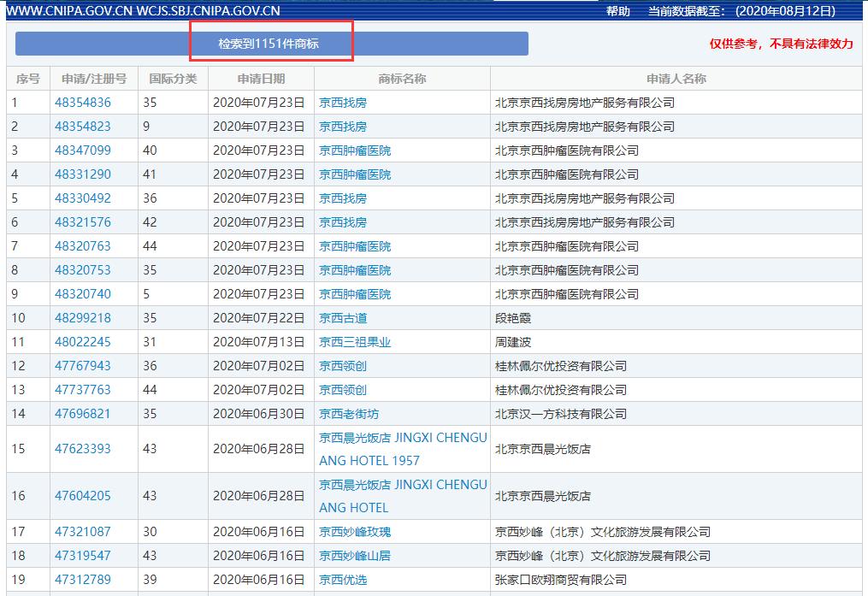Open the 帮助 help link

pos(617,11)
